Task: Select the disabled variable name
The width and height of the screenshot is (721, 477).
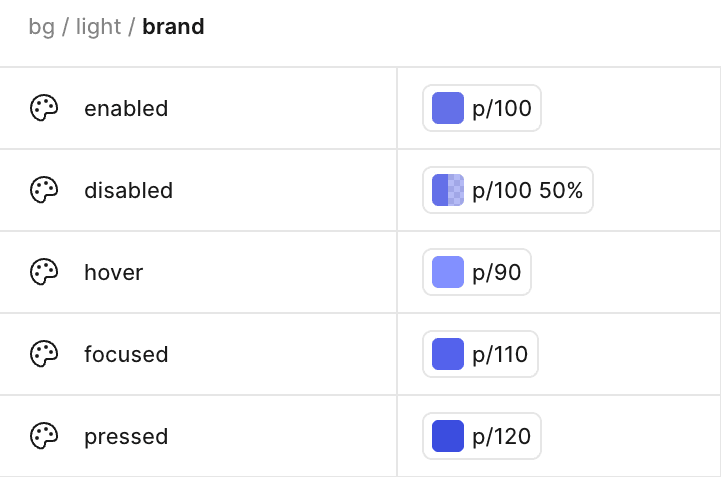Action: click(x=128, y=190)
